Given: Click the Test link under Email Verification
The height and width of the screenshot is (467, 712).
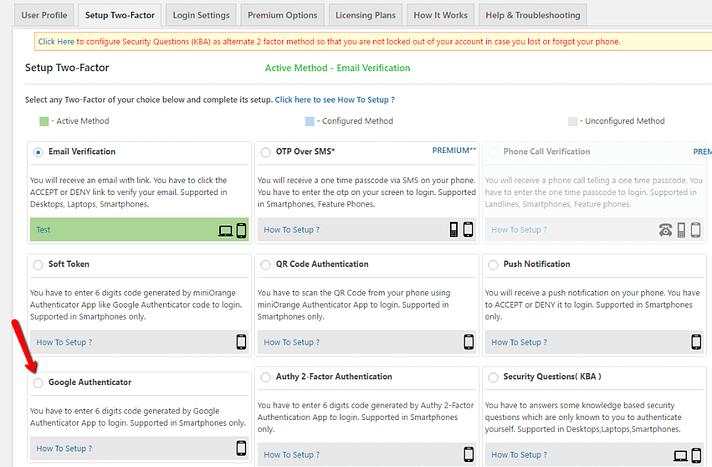Looking at the screenshot, I should click(43, 229).
